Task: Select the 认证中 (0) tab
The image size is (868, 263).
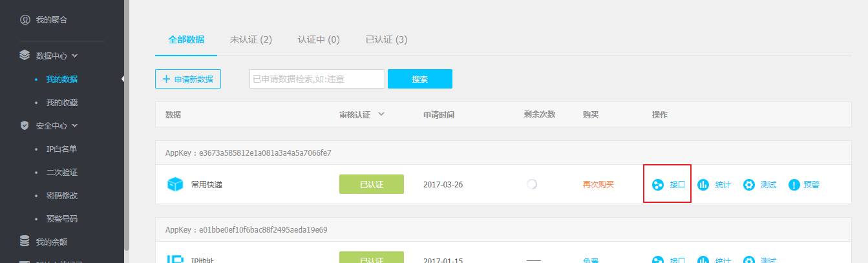Action: click(x=319, y=40)
